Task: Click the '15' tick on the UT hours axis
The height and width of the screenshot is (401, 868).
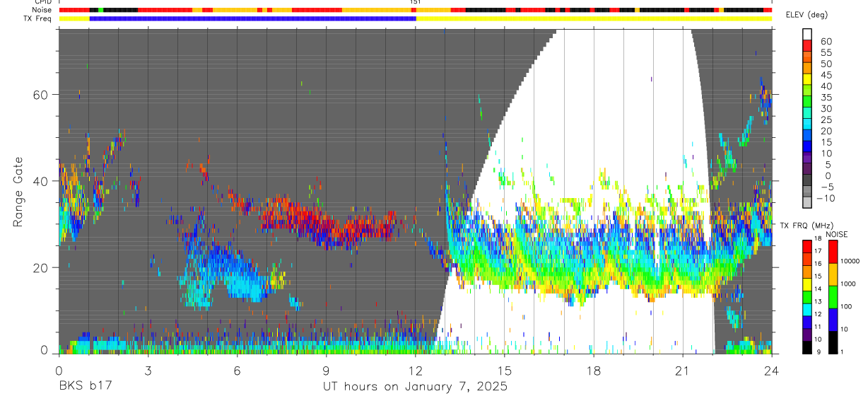Action: [505, 371]
